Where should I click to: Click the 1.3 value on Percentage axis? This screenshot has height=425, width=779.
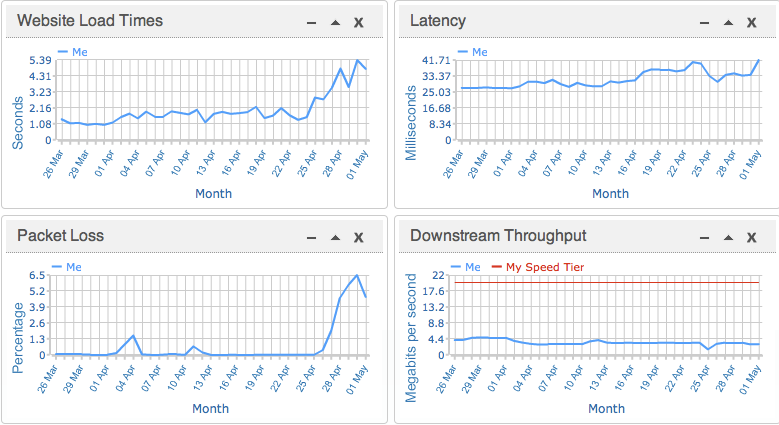coord(37,339)
